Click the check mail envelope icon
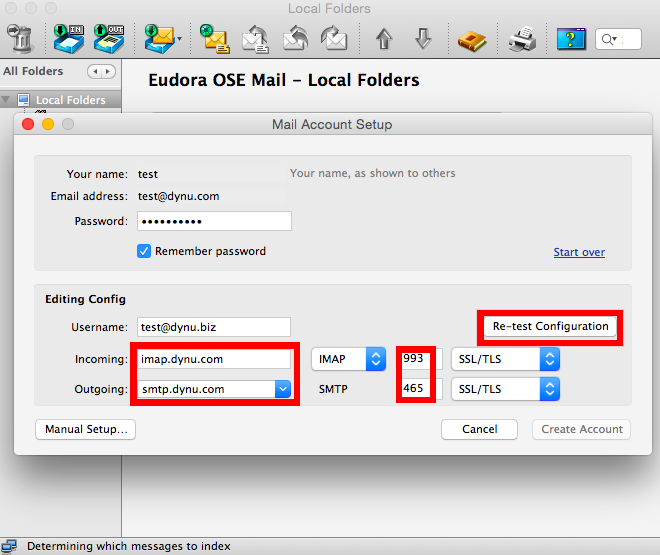 tap(159, 38)
